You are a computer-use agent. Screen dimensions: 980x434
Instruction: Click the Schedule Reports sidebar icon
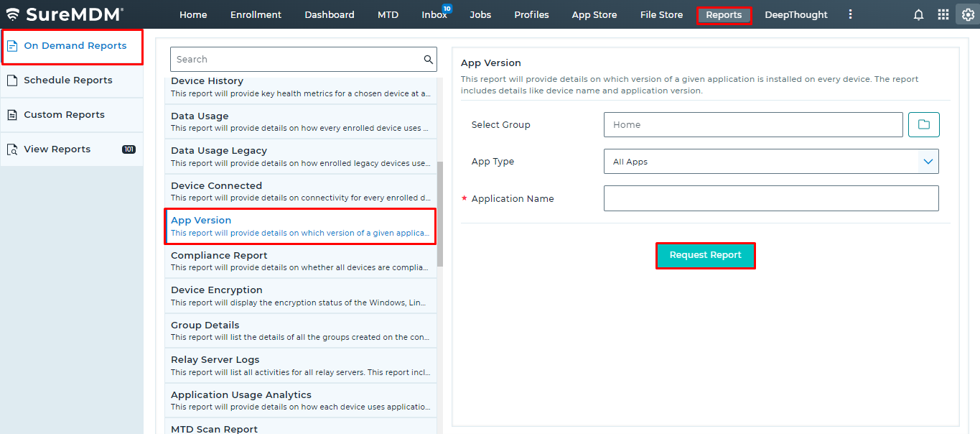click(x=12, y=80)
